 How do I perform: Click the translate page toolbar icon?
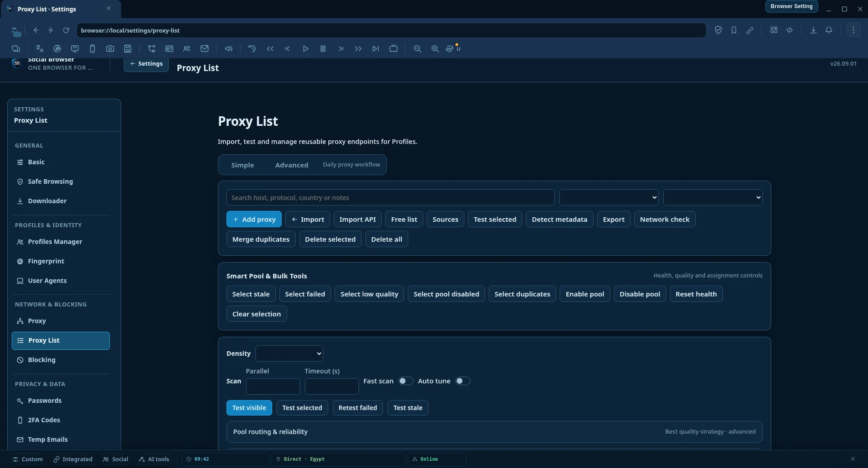point(40,48)
